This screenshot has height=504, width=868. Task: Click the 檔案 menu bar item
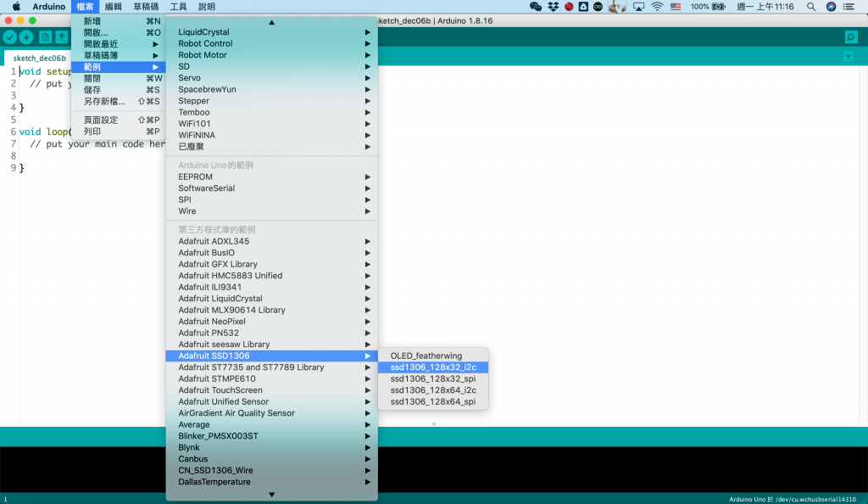pyautogui.click(x=86, y=7)
